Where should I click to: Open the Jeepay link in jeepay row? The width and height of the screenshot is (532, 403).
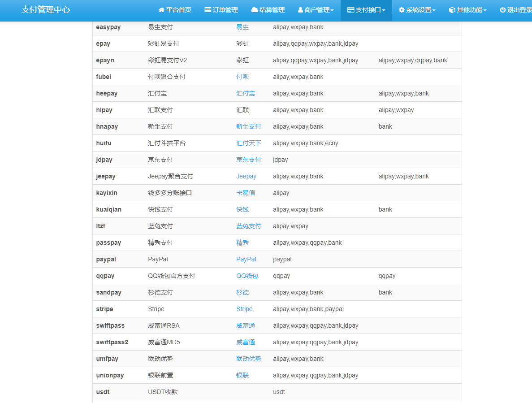(x=247, y=177)
